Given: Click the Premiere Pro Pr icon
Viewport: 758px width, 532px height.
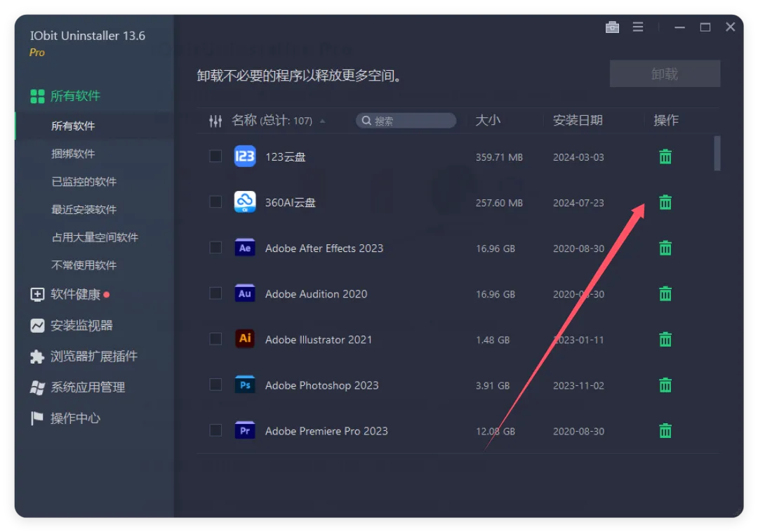Looking at the screenshot, I should (245, 430).
